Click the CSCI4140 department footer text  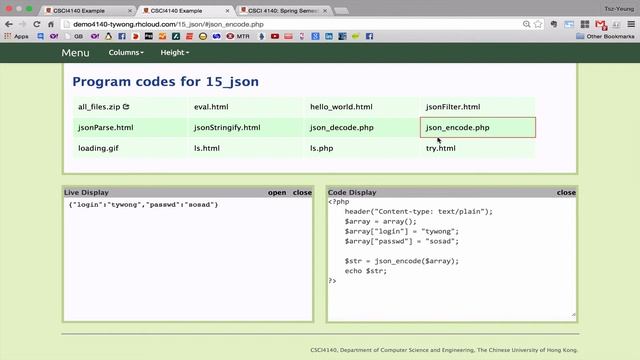coord(444,350)
